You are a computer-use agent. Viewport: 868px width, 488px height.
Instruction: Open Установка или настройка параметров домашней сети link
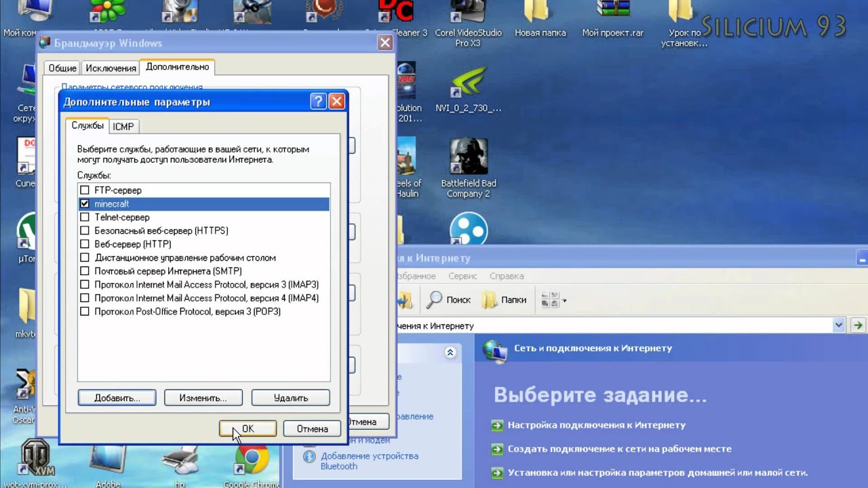[x=658, y=472]
